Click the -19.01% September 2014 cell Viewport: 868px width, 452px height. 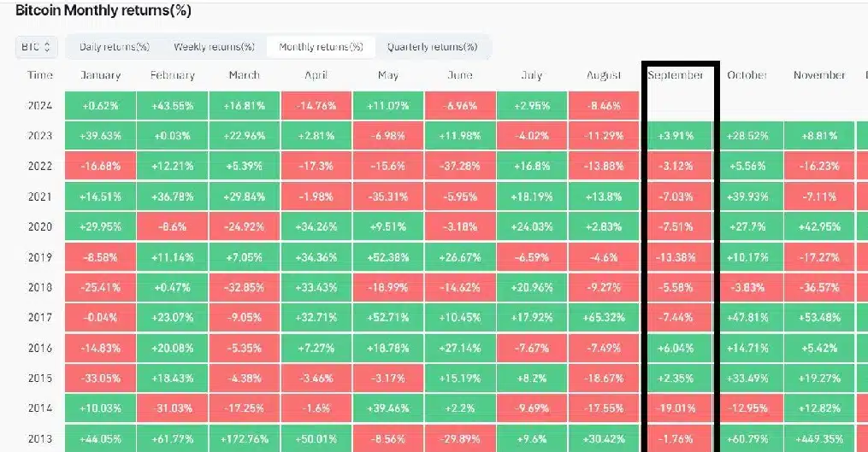676,408
